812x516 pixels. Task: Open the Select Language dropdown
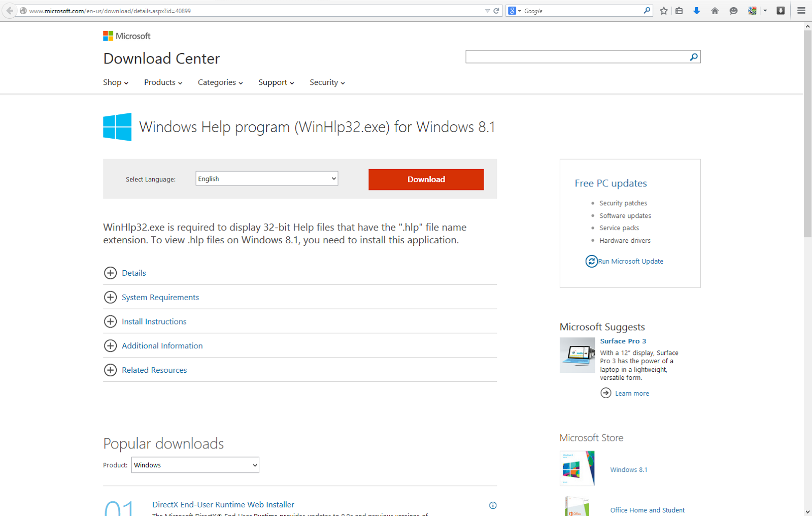coord(266,178)
